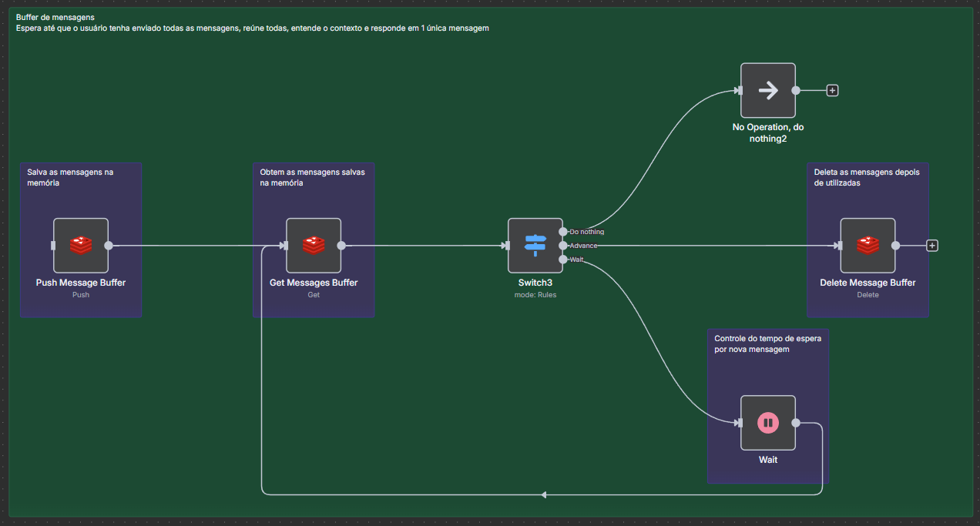Add a node after No Operation, do nothing2
This screenshot has height=526, width=980.
click(832, 90)
